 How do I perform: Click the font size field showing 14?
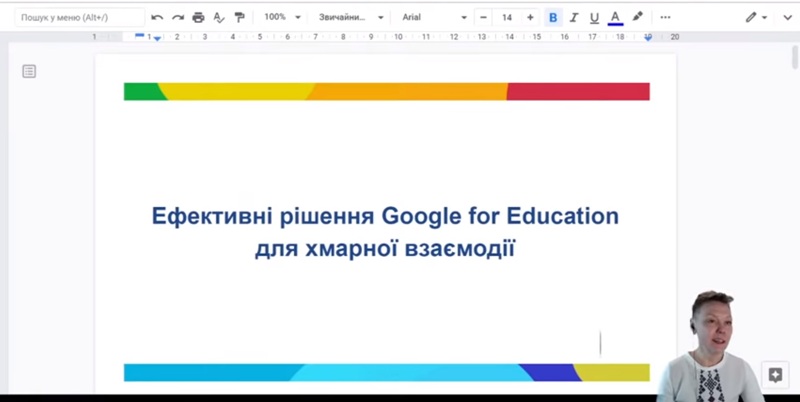click(x=507, y=17)
